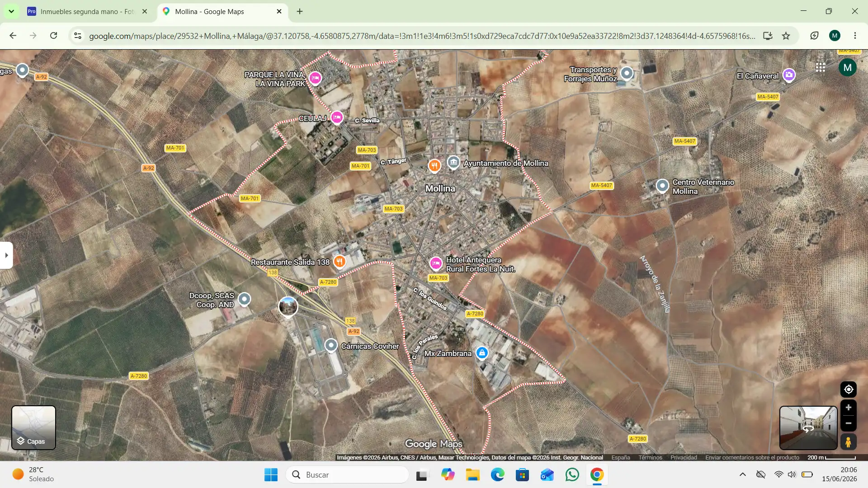Open the España link in footer
Viewport: 868px width, 488px height.
coord(621,457)
